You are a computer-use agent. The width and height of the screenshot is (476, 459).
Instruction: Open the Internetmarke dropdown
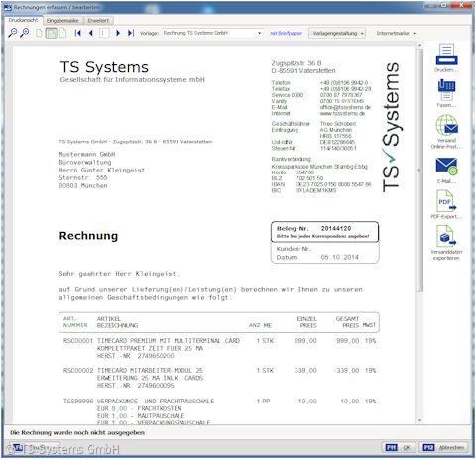[396, 33]
